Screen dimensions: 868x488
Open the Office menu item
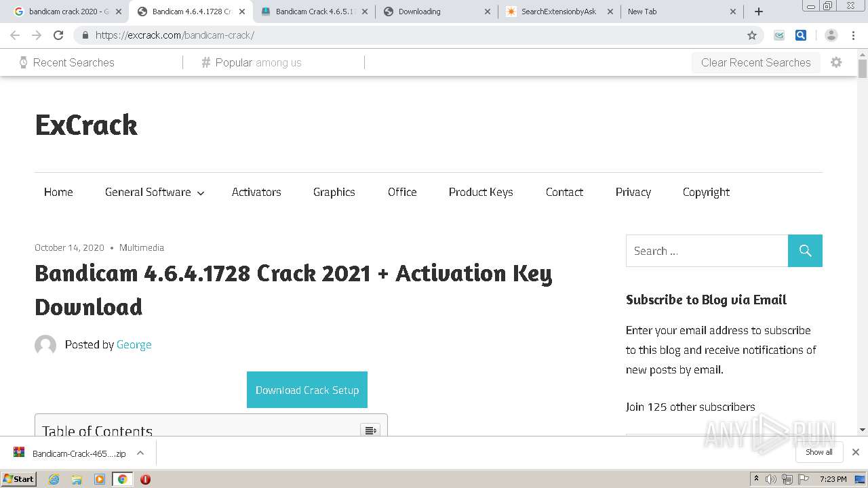click(x=402, y=192)
